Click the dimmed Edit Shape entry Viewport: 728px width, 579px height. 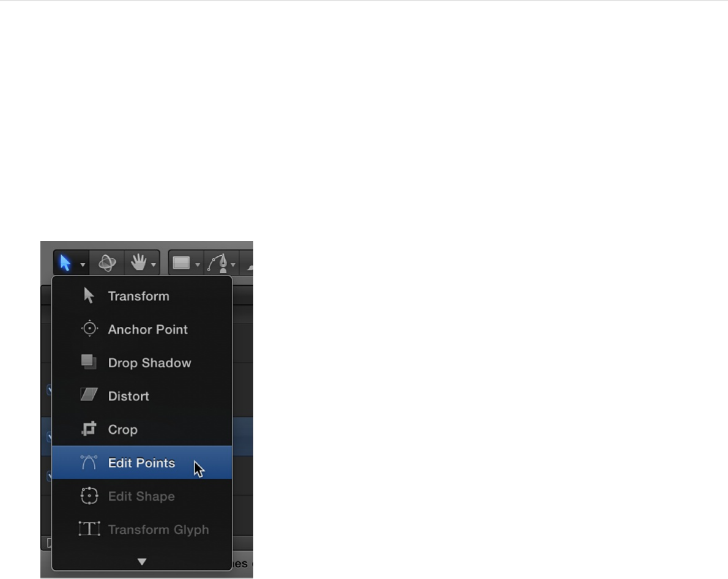(141, 496)
